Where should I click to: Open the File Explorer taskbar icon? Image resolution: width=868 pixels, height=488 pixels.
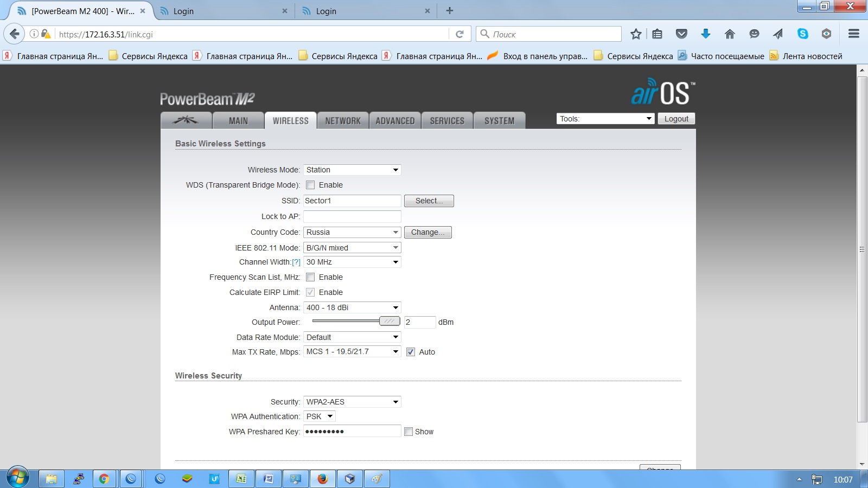[51, 479]
